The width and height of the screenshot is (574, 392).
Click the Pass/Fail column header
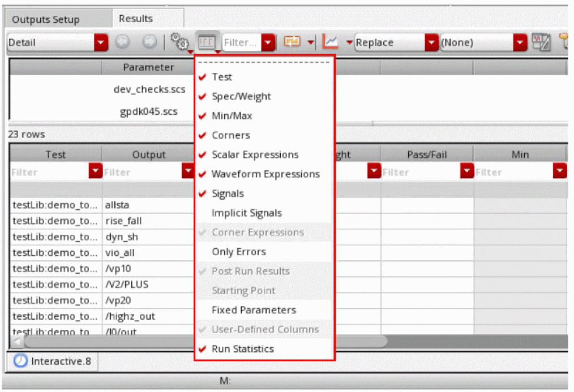coord(427,154)
